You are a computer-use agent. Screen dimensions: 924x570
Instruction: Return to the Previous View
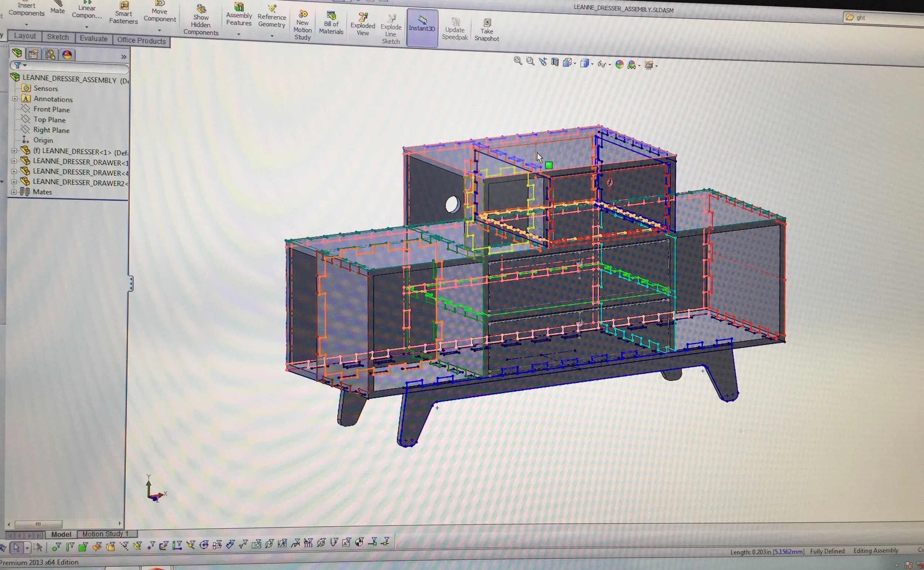click(543, 61)
